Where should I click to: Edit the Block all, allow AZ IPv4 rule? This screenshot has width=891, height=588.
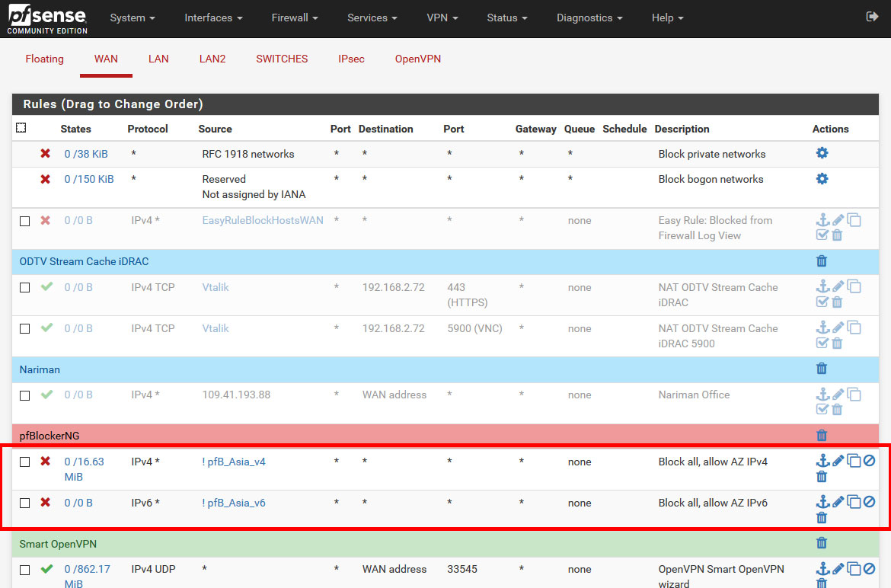[x=838, y=461]
